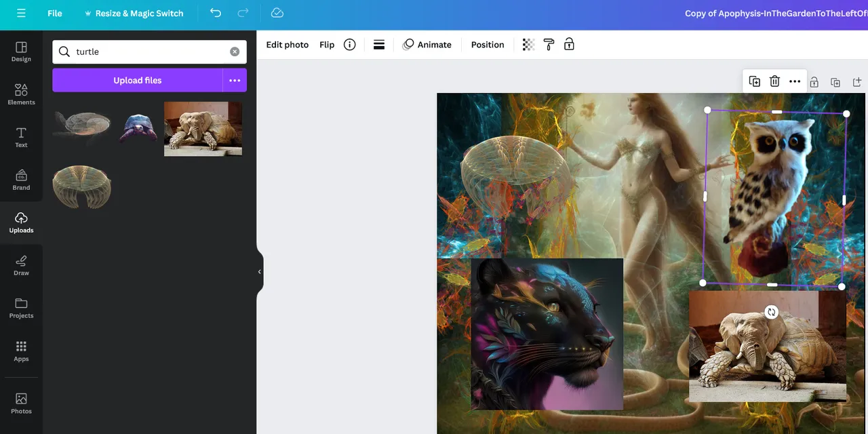Open Resize & Magic Switch
The height and width of the screenshot is (434, 868).
134,14
